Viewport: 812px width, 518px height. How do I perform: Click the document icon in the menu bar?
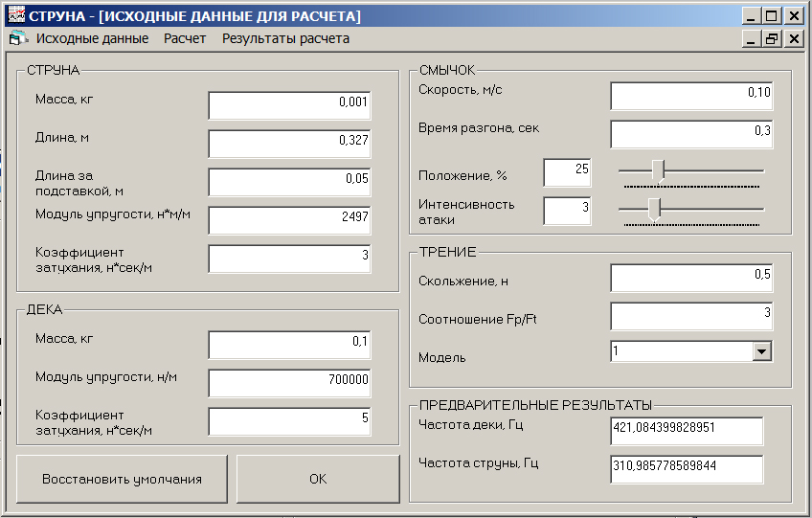click(17, 39)
